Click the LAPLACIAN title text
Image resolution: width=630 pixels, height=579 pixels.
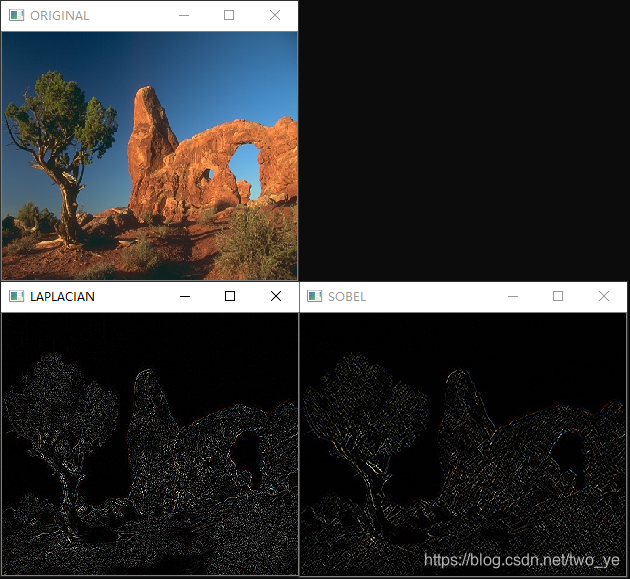62,297
